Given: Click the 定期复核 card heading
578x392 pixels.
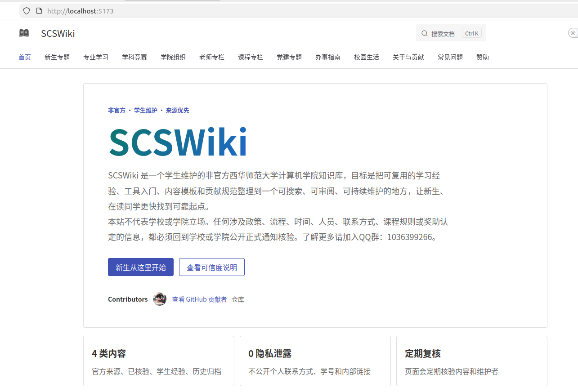Looking at the screenshot, I should click(423, 354).
